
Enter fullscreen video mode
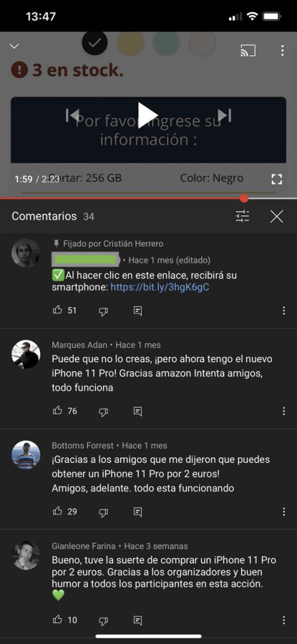click(x=277, y=179)
